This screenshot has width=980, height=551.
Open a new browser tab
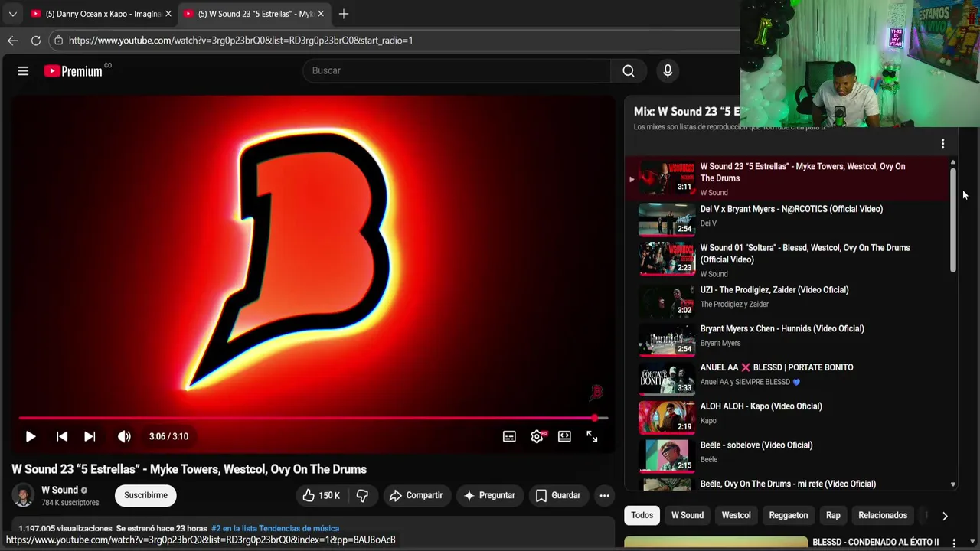343,14
